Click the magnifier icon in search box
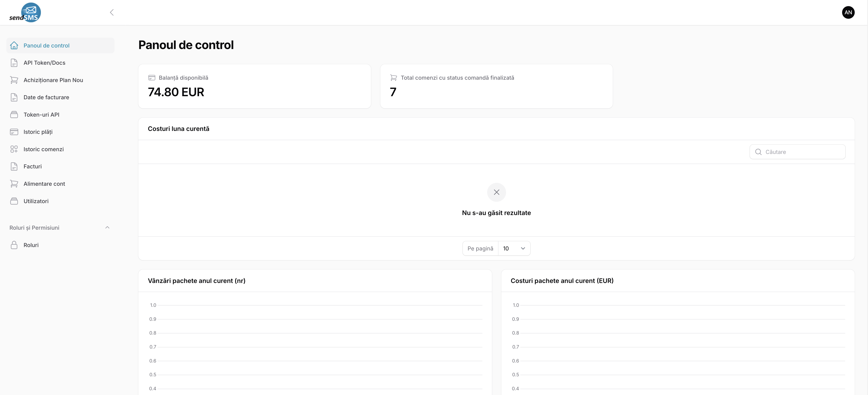The width and height of the screenshot is (868, 395). tap(758, 152)
